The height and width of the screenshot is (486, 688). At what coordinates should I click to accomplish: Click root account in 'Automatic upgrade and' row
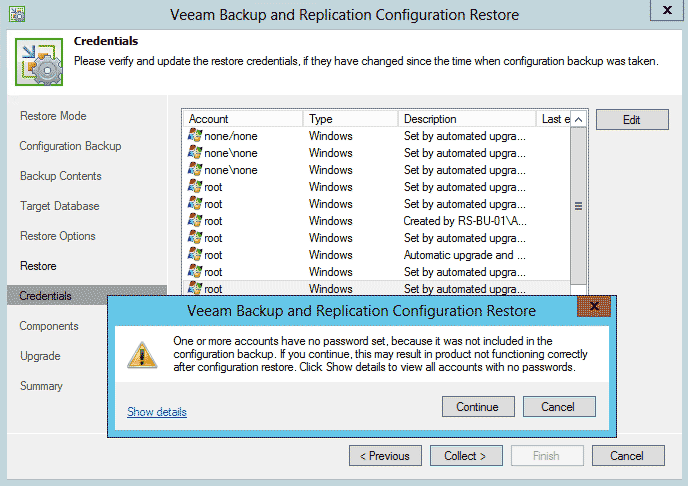tap(213, 255)
